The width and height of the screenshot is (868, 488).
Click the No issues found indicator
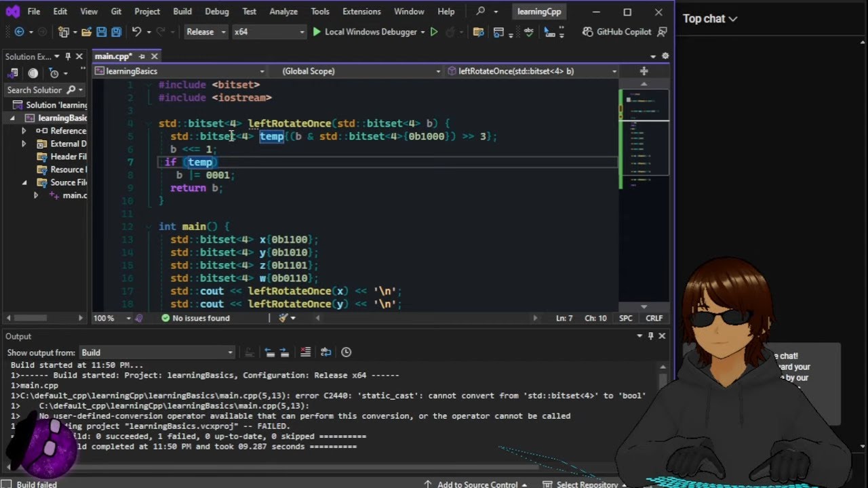pos(195,318)
